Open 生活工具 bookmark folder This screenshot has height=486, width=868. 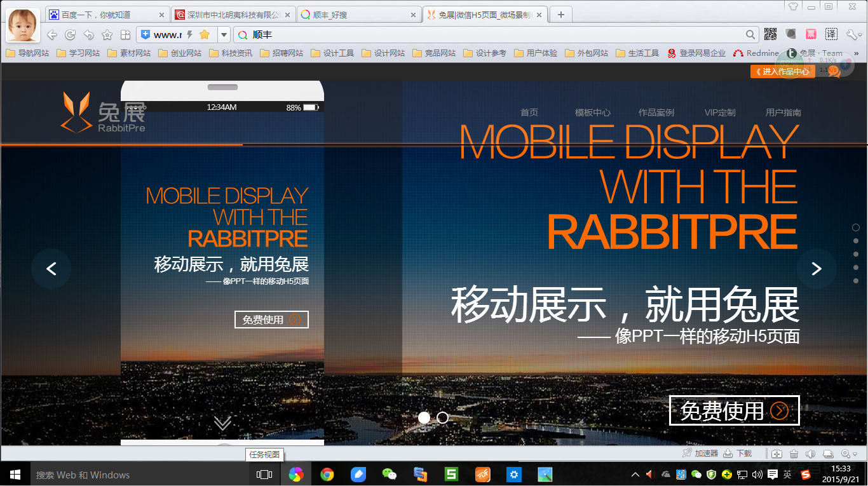pyautogui.click(x=637, y=53)
